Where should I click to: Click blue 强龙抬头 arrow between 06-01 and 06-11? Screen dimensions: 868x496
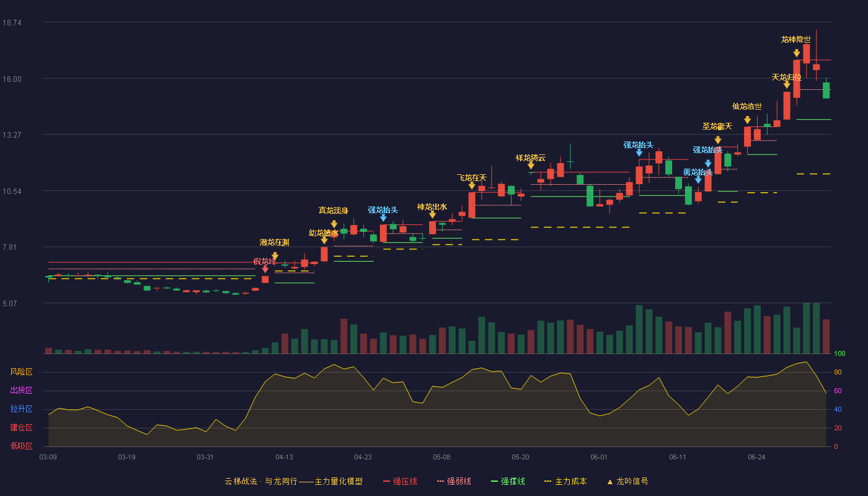click(639, 153)
